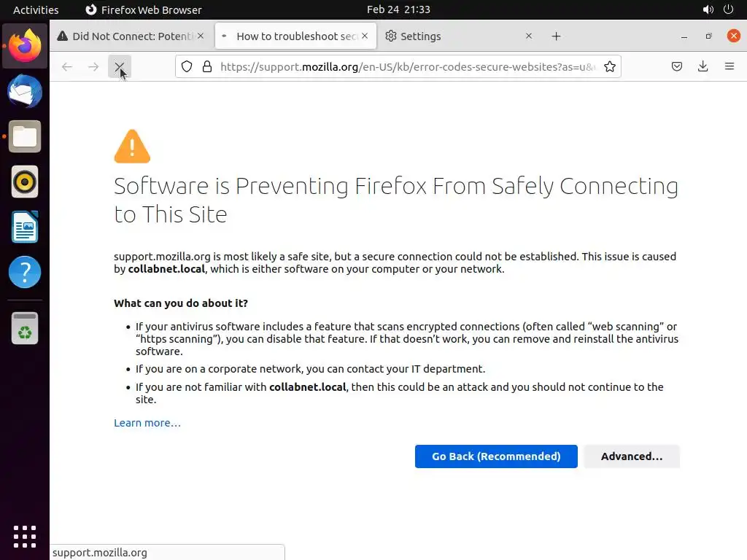
Task: Open the Firefox hamburger application menu
Action: tap(729, 66)
